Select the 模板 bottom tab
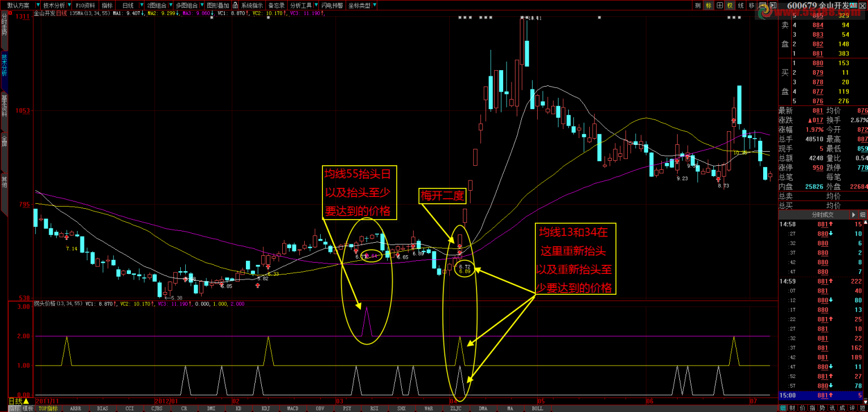Screen dimensions: 868x412 [28, 408]
